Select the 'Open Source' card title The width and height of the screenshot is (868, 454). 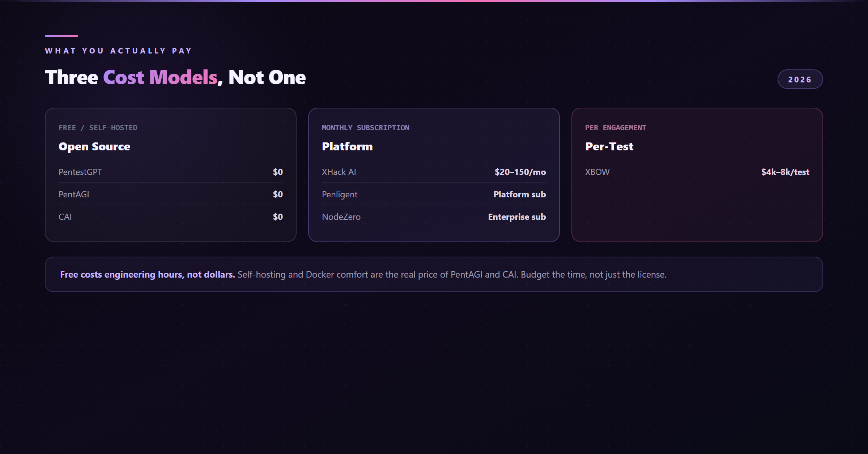pos(94,146)
